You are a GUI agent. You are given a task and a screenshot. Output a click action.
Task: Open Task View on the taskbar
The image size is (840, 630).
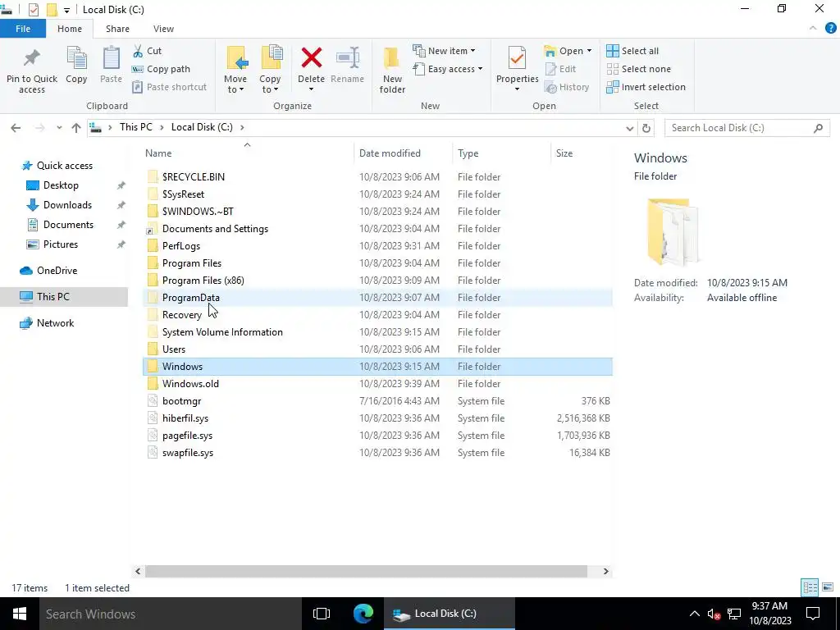click(322, 614)
